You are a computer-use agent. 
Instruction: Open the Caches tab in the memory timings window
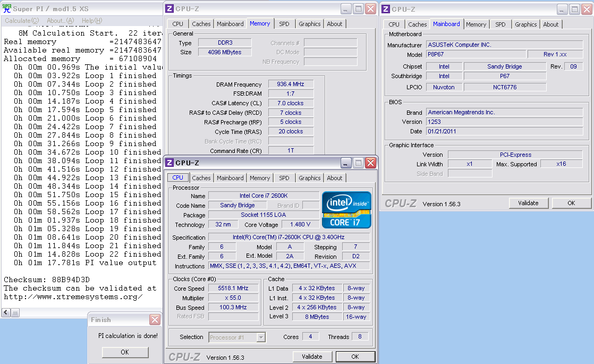201,24
